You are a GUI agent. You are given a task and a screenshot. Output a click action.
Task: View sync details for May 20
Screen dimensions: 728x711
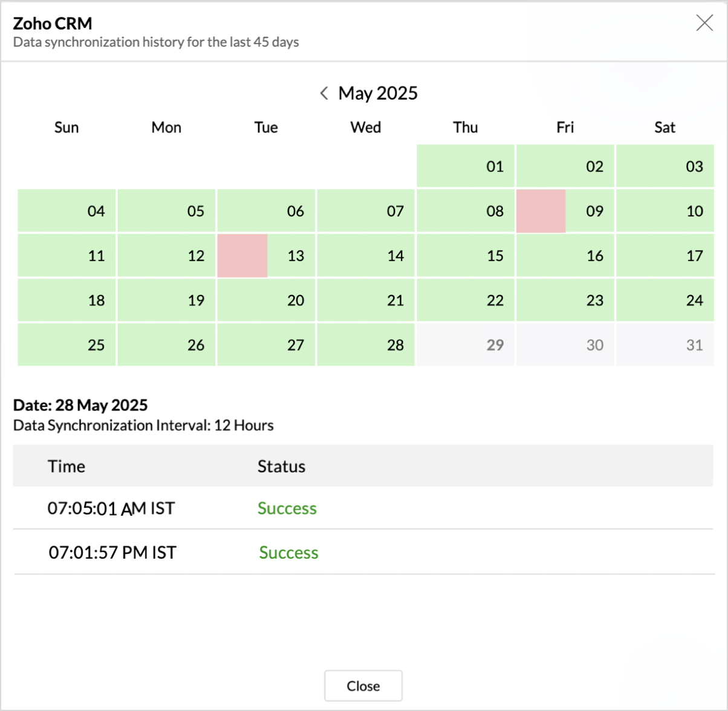pos(266,300)
